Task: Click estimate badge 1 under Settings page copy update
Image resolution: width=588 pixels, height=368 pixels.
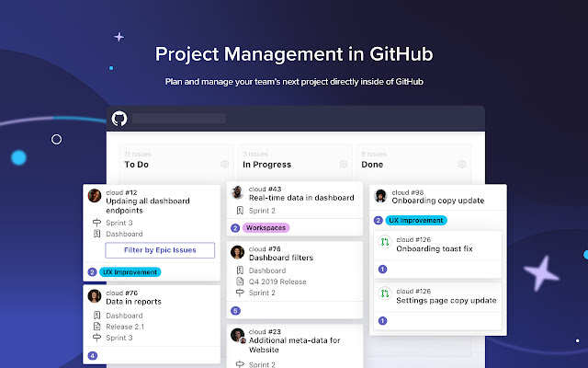Action: [x=382, y=321]
